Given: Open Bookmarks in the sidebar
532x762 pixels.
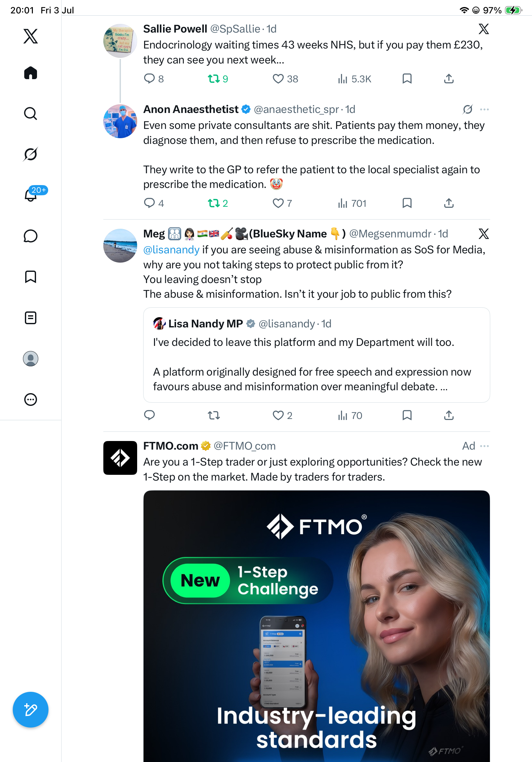Looking at the screenshot, I should coord(31,277).
